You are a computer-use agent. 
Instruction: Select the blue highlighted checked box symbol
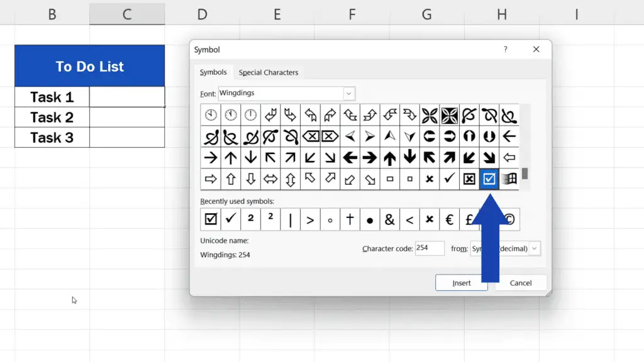click(489, 179)
